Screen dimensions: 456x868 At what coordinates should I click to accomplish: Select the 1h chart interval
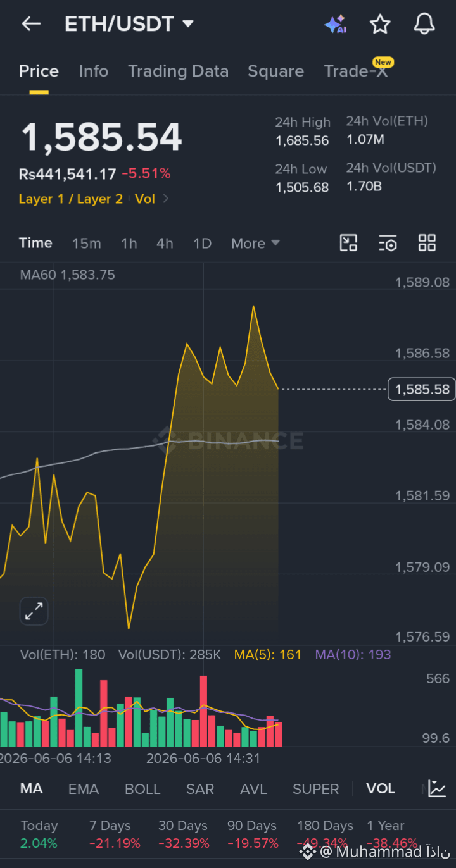click(129, 244)
